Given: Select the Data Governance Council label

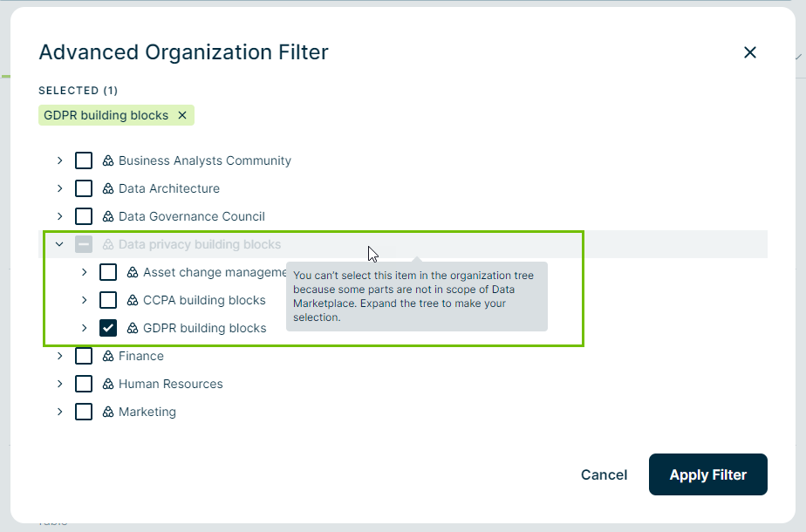Looking at the screenshot, I should click(191, 216).
